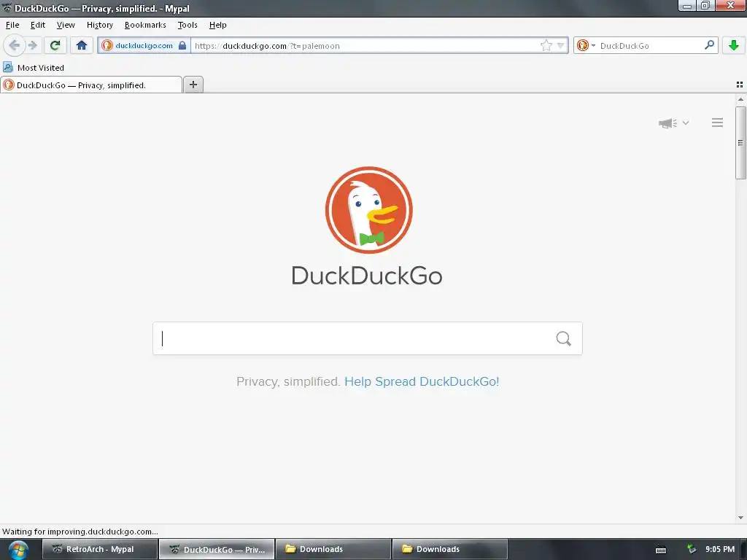Viewport: 747px width, 560px height.
Task: Switch to DuckDuckGo taskbar window button
Action: coord(217,549)
